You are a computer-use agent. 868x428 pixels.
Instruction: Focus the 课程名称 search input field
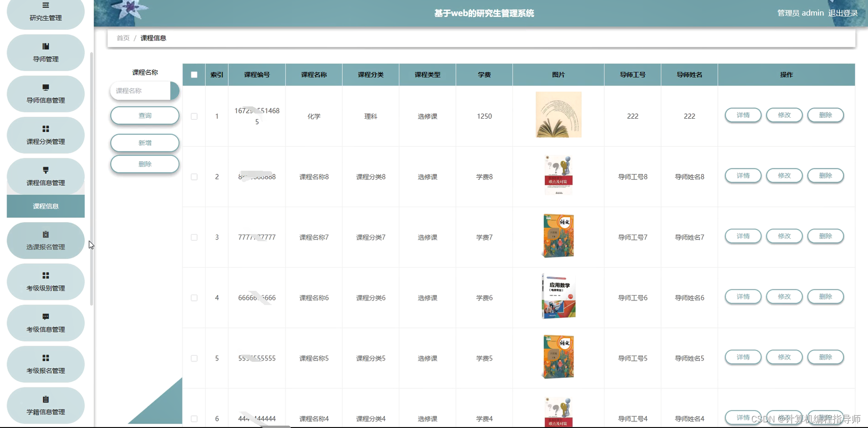pos(140,91)
